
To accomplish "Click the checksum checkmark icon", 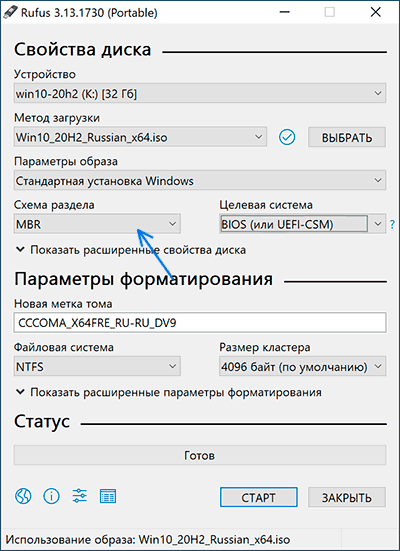I will (x=287, y=137).
